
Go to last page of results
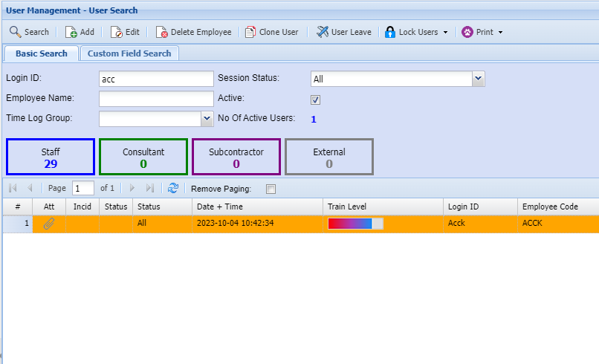(150, 188)
